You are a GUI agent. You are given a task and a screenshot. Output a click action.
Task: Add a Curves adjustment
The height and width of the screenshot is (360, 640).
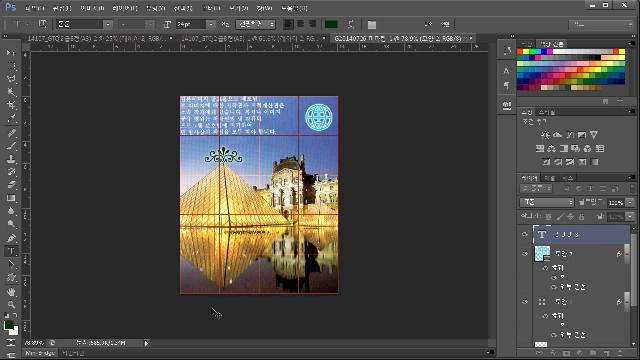point(570,135)
